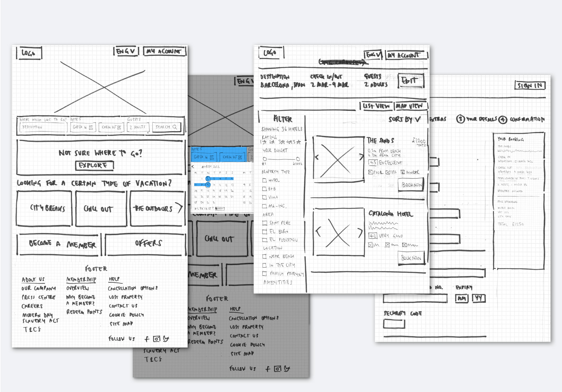This screenshot has height=392, width=562.
Task: Tick the All-Inc property type checkbox
Action: (265, 206)
